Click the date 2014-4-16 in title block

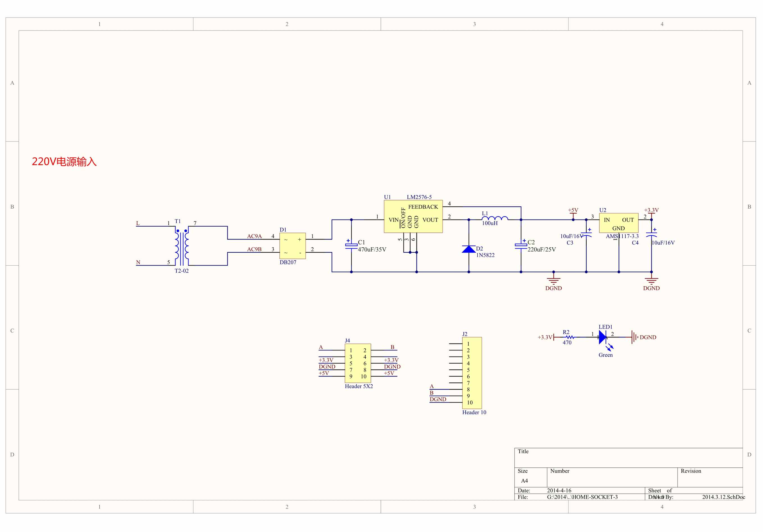[x=559, y=490]
